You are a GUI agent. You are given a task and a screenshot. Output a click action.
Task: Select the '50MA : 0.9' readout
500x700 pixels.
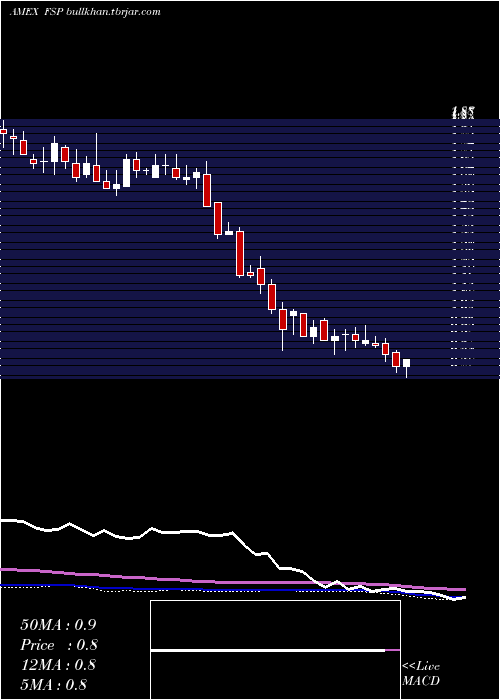[58, 625]
